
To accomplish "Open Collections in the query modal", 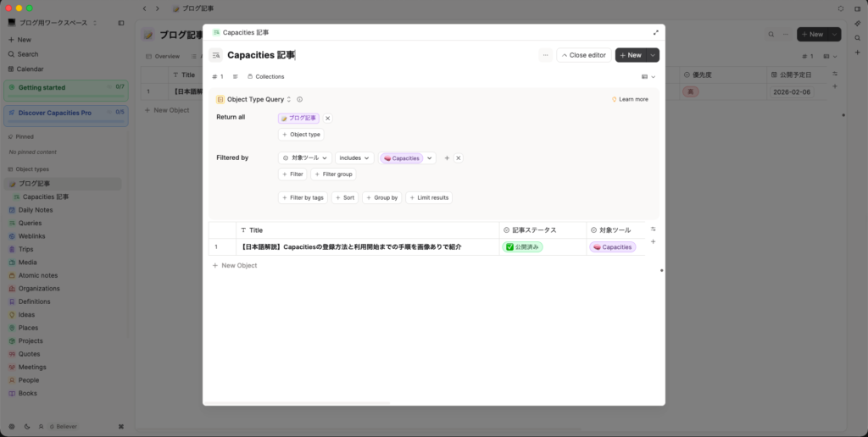I will pos(265,77).
